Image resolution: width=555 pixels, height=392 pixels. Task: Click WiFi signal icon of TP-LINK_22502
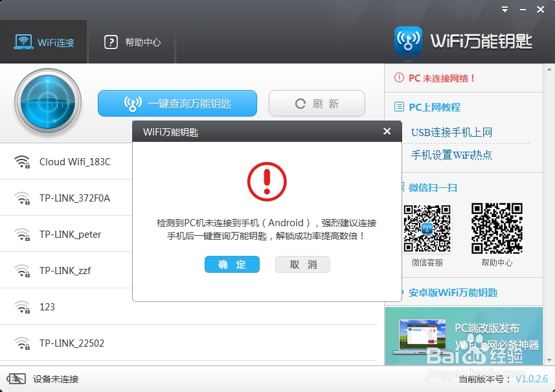click(x=22, y=343)
